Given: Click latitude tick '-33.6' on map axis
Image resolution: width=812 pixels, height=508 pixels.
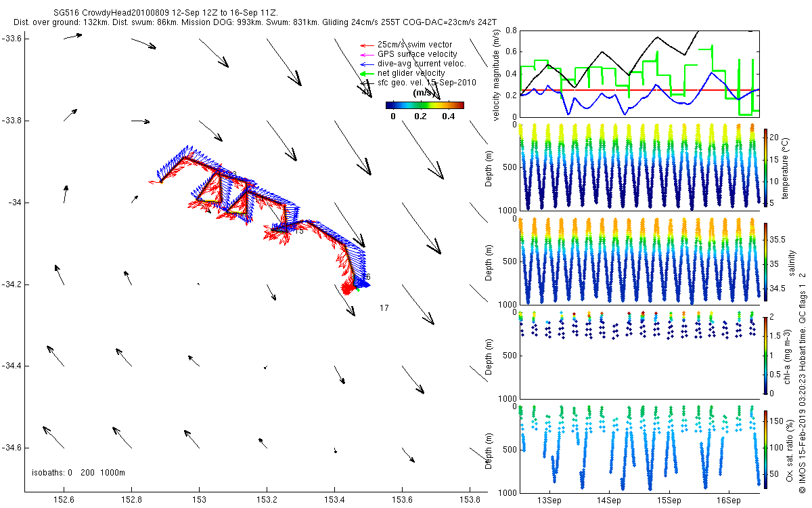Looking at the screenshot, I should coord(13,39).
